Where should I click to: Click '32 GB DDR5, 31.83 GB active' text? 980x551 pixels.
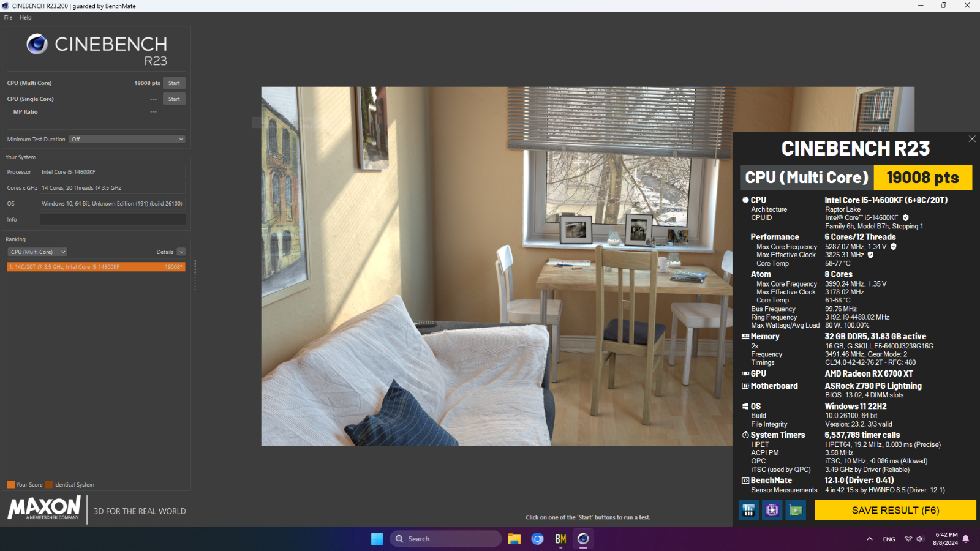point(875,337)
